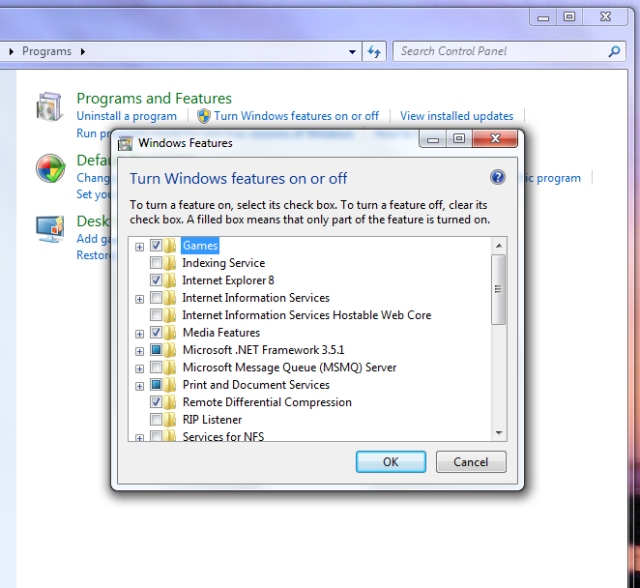Screen dimensions: 640x588
Task: Click folder icon next to Remote Differential Compression
Action: [169, 402]
